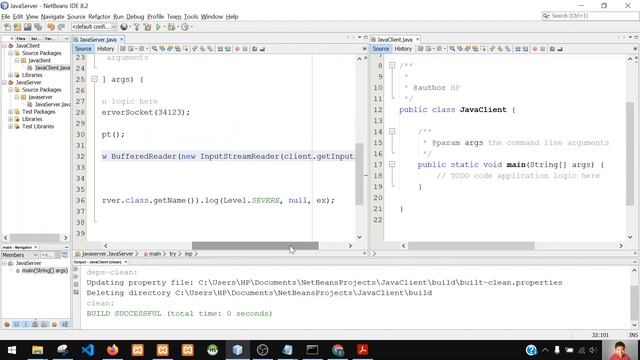Viewport: 640px width, 360px height.
Task: Collapse the JavaClient project node
Action: pos(4,46)
